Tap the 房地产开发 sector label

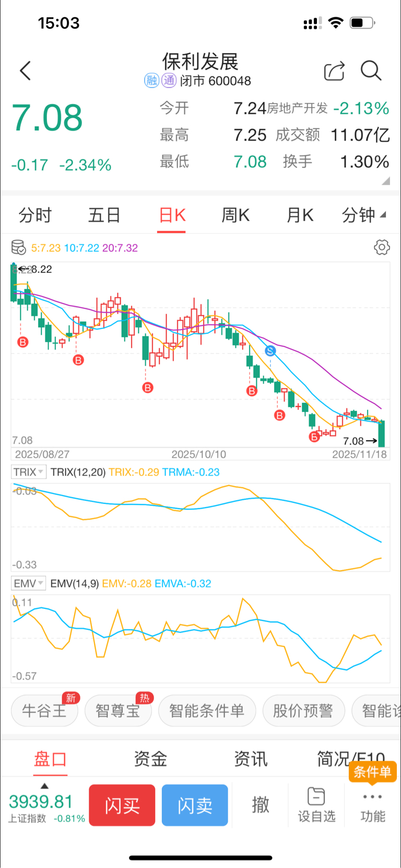click(297, 108)
